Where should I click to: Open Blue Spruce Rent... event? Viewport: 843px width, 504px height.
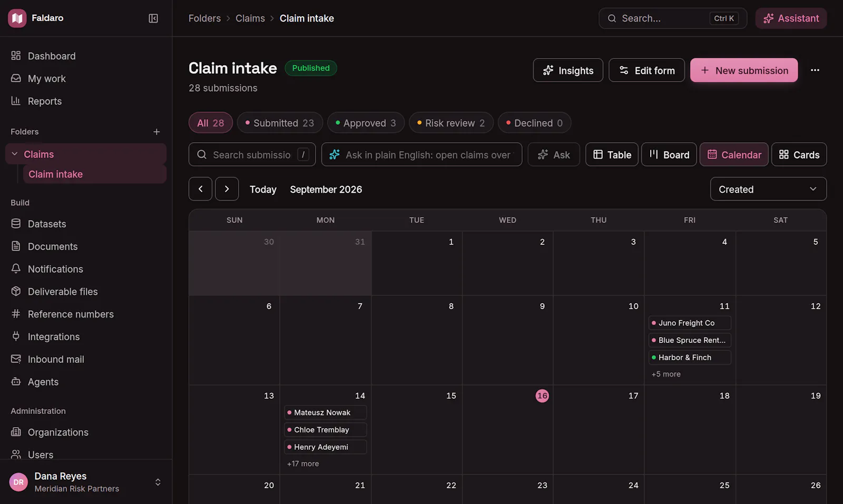point(690,340)
